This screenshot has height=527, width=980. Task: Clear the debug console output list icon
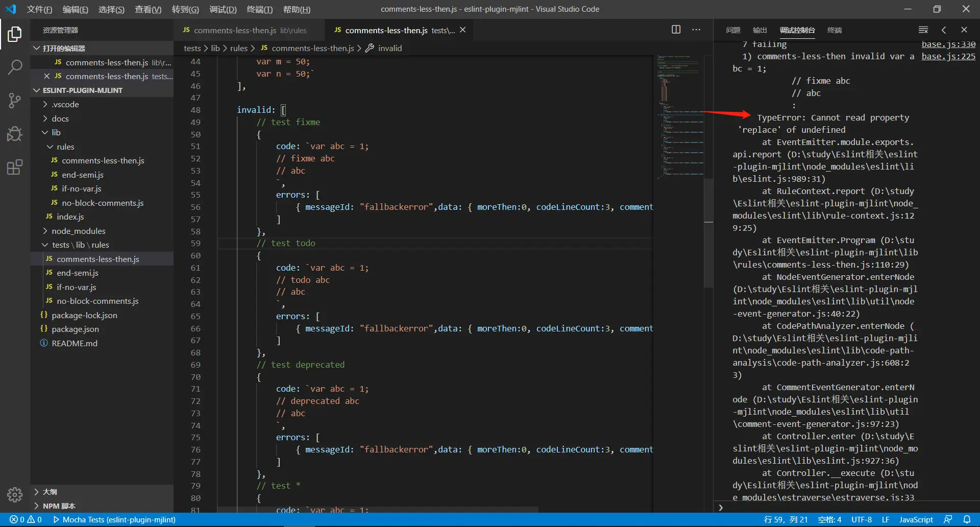coord(923,30)
